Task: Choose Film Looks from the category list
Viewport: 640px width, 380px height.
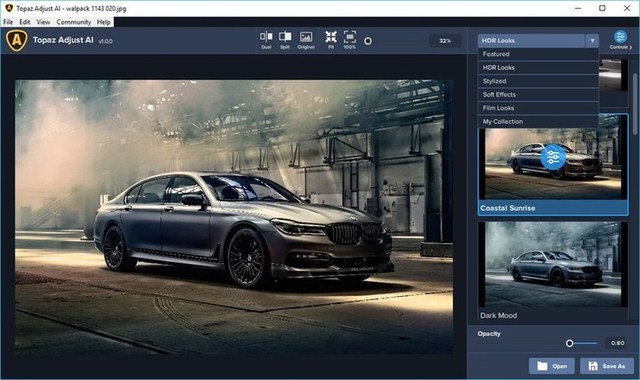Action: click(x=538, y=108)
